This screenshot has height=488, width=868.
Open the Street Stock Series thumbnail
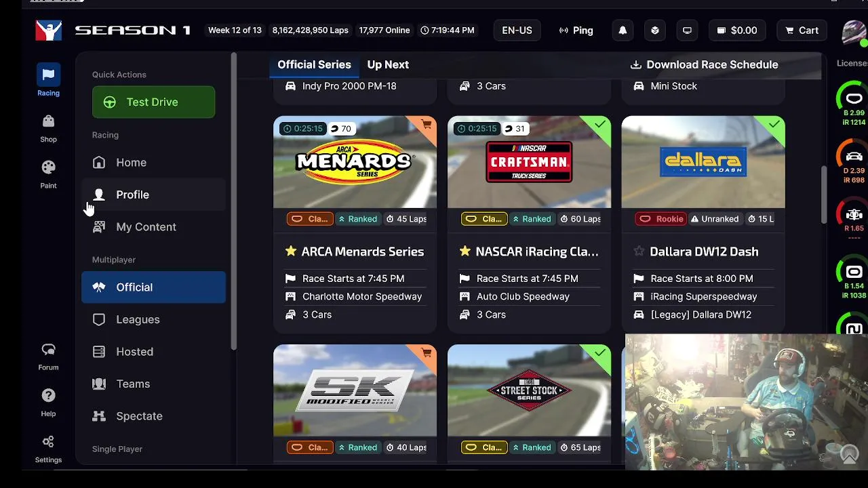click(529, 390)
